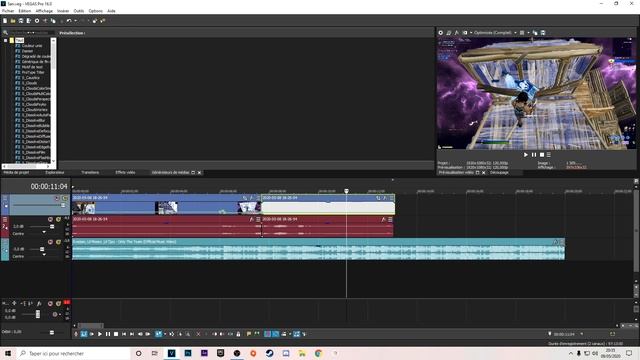This screenshot has width=640, height=360.
Task: Collapse the Tout folder in generators tree
Action: click(6, 40)
